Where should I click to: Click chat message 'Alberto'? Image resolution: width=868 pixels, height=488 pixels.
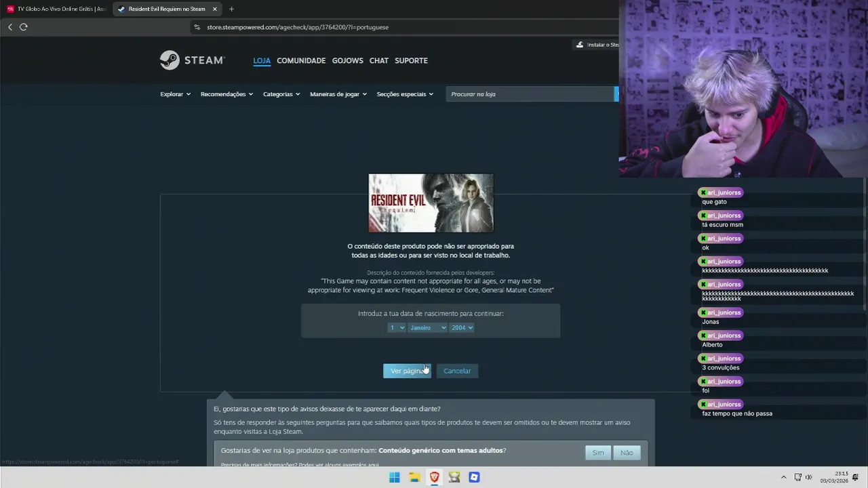tap(712, 345)
